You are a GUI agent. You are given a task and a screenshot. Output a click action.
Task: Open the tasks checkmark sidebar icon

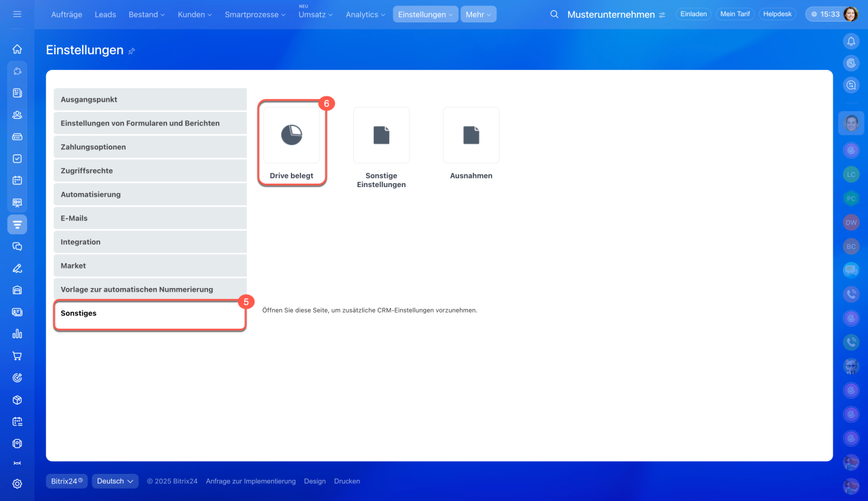(17, 158)
